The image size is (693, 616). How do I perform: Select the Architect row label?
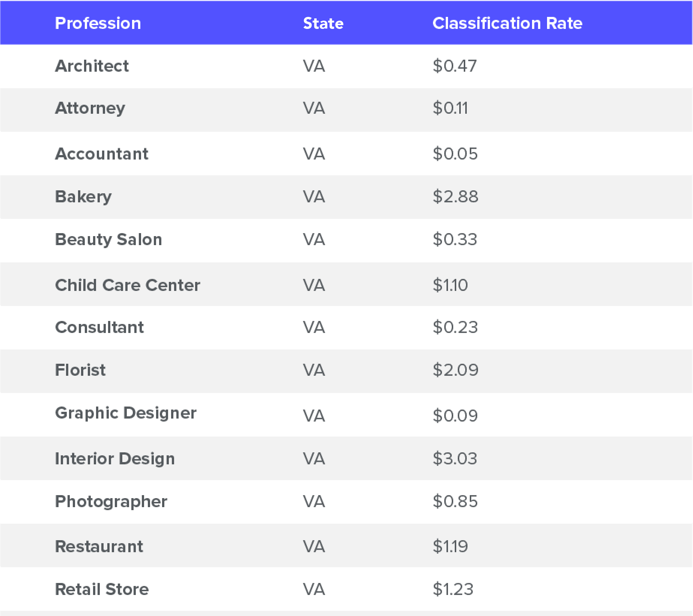pyautogui.click(x=92, y=66)
